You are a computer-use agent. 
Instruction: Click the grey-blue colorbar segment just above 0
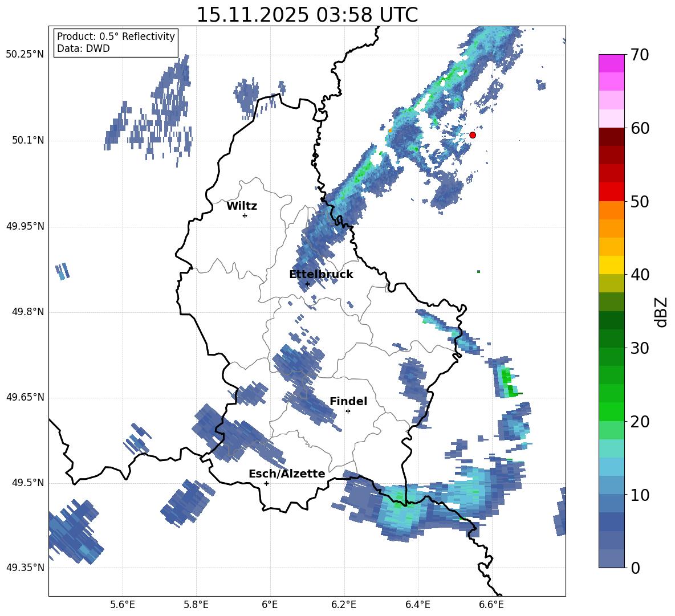click(612, 558)
